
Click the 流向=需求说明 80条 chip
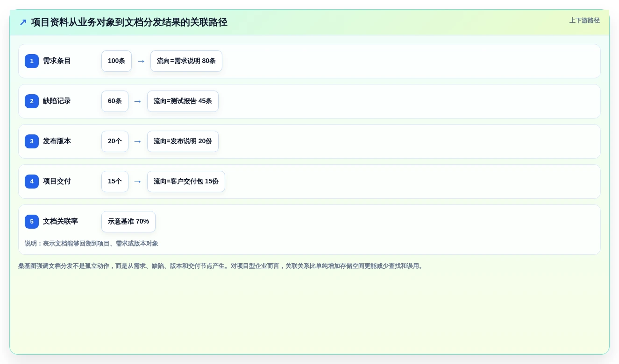[186, 61]
